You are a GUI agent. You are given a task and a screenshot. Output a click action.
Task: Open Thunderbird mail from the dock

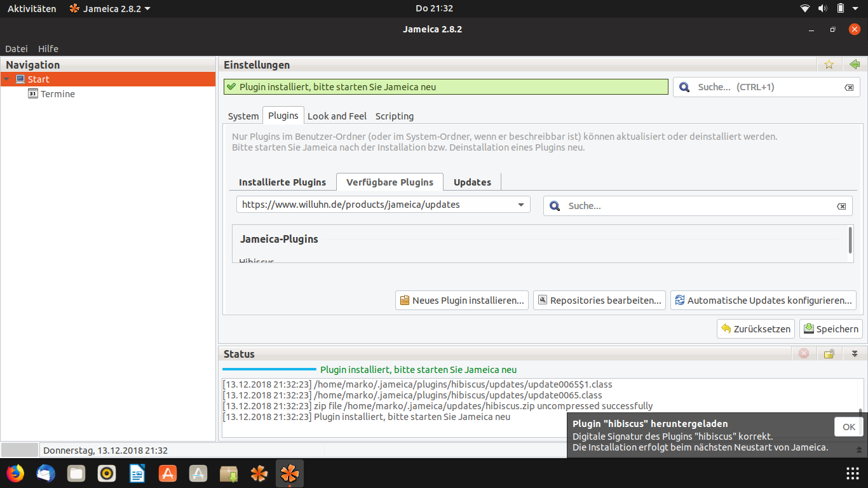[x=45, y=473]
